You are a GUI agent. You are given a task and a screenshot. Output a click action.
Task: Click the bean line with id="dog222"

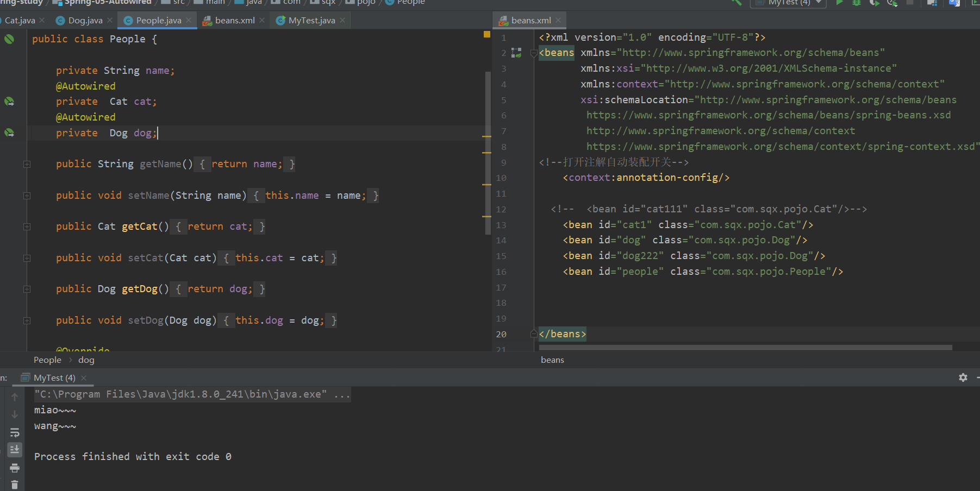point(694,256)
